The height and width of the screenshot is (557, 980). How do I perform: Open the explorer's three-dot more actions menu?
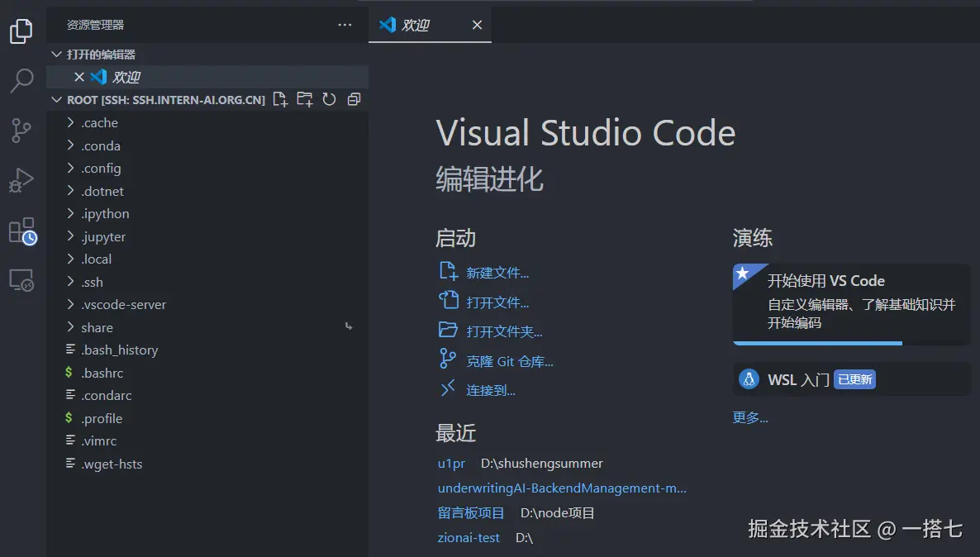(x=345, y=25)
